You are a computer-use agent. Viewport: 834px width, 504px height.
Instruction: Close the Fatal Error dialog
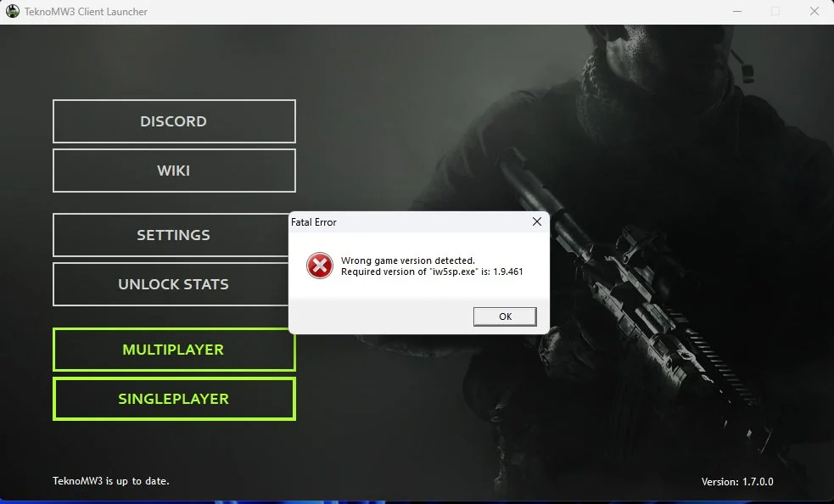(x=537, y=221)
